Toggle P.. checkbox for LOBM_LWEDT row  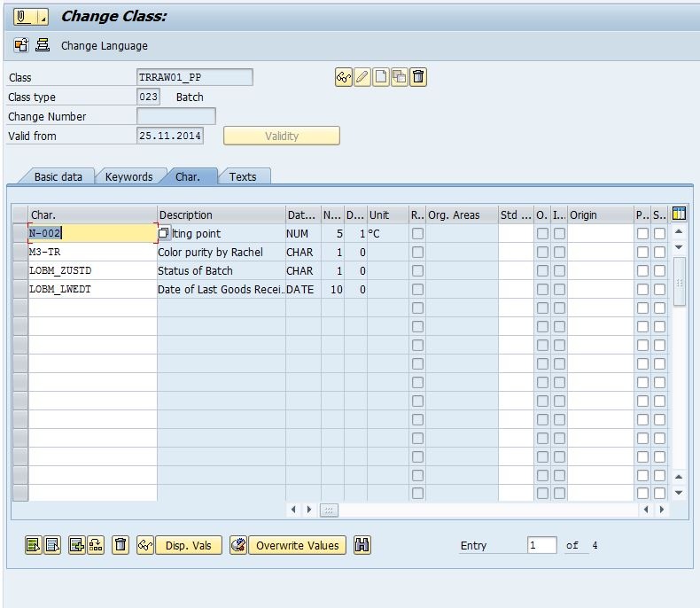pyautogui.click(x=643, y=290)
